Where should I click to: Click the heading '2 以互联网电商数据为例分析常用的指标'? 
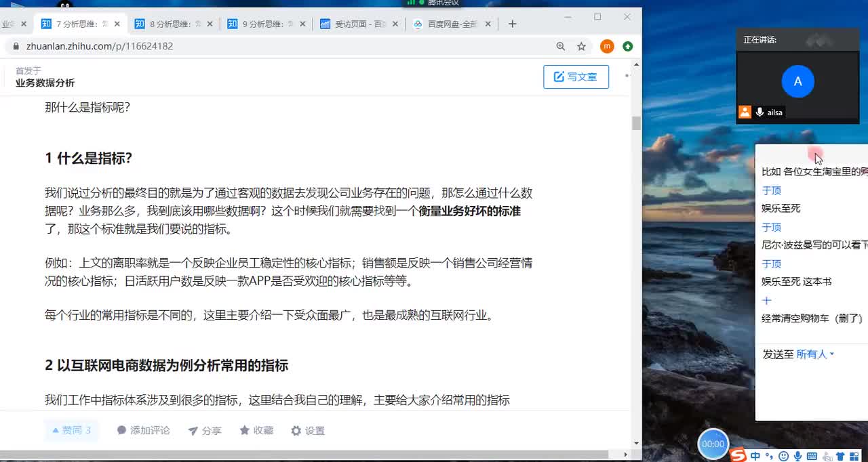pyautogui.click(x=167, y=366)
